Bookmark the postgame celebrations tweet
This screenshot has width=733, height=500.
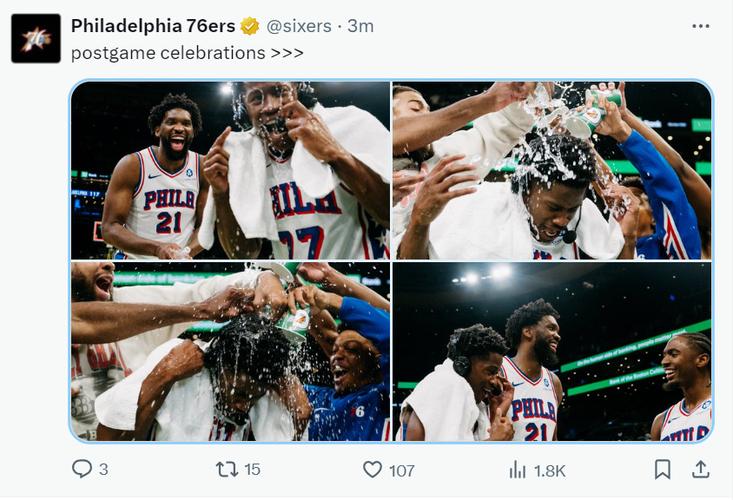click(662, 469)
